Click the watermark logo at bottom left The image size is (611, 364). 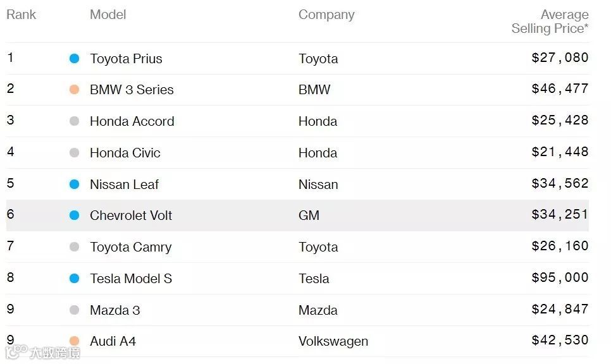[43, 352]
